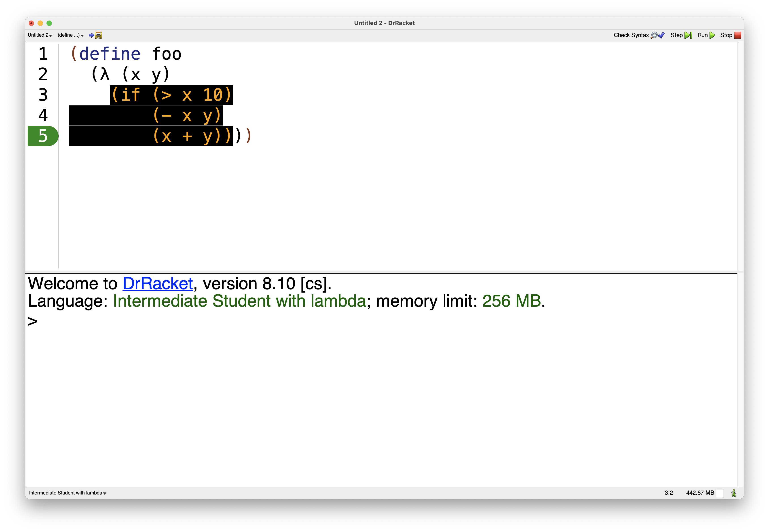The width and height of the screenshot is (769, 532).
Task: Click the Save file disk icon
Action: click(96, 35)
